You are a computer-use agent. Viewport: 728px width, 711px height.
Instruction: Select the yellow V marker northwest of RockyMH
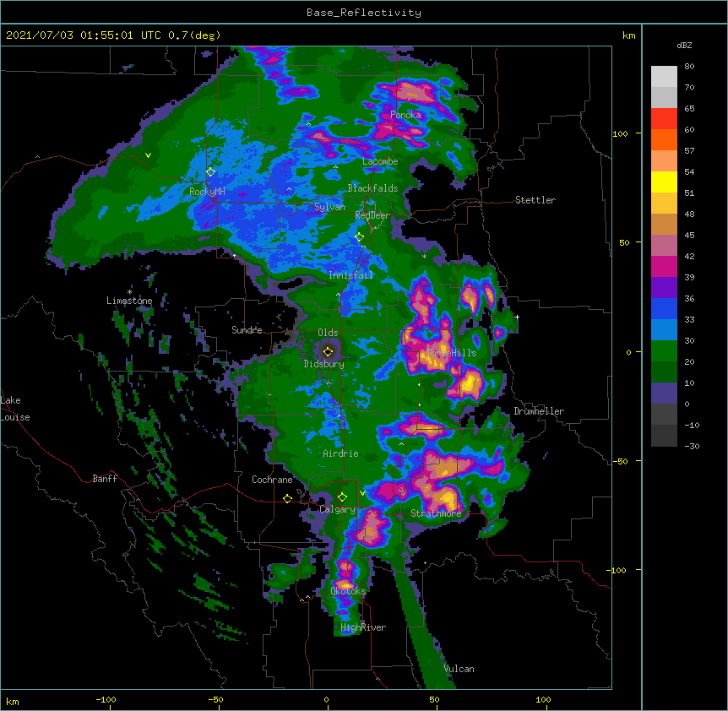(148, 155)
